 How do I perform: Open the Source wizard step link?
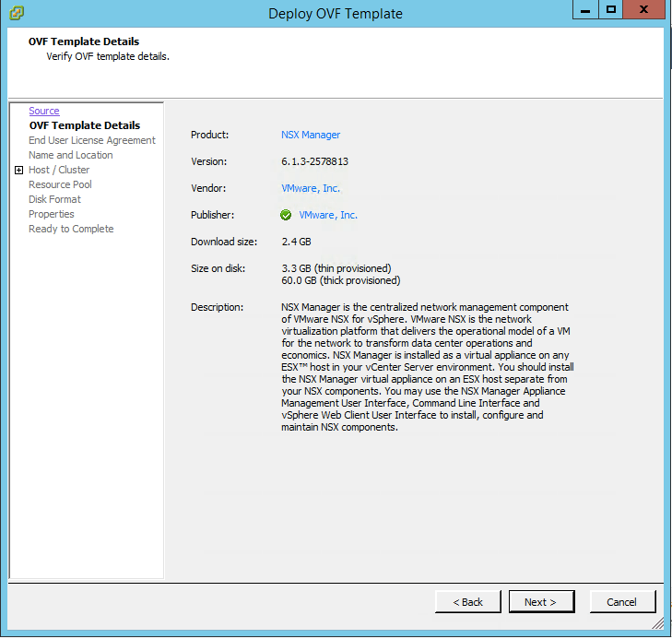click(43, 111)
